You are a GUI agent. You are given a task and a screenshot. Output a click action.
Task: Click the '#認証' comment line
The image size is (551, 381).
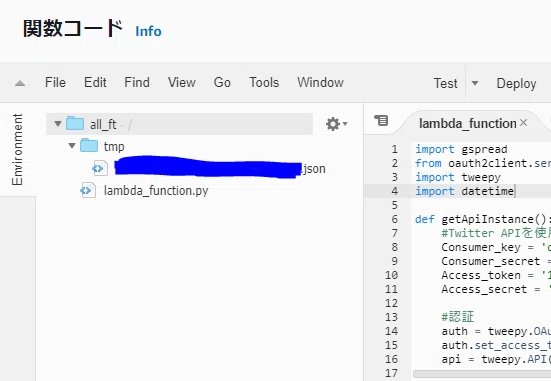point(458,317)
